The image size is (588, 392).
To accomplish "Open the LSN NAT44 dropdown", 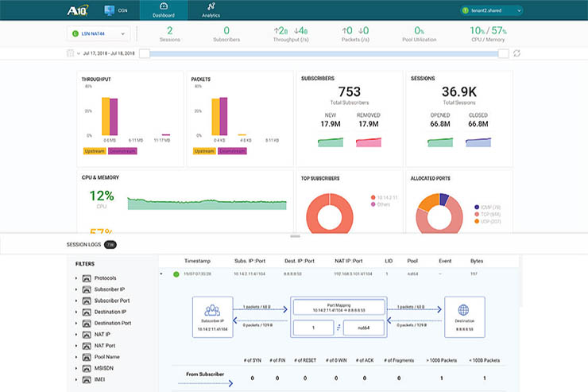I will pyautogui.click(x=99, y=33).
